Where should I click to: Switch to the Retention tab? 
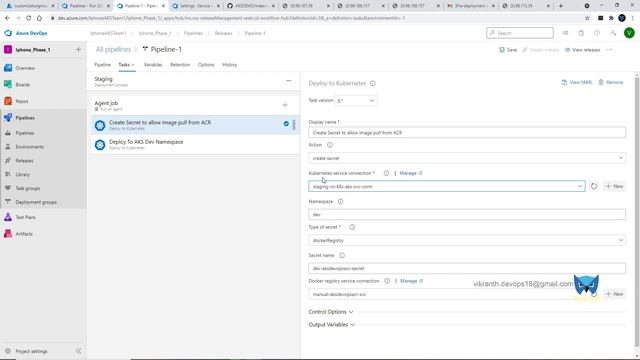click(180, 65)
